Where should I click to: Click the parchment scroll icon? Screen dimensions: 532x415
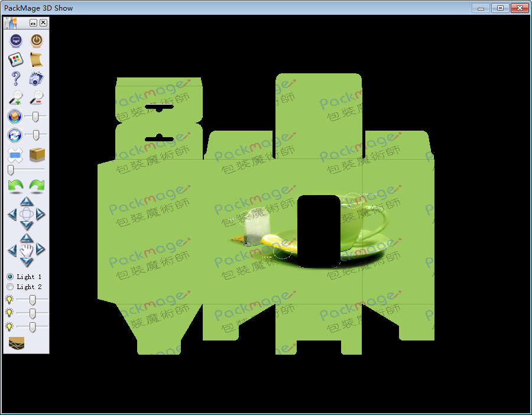(x=36, y=60)
